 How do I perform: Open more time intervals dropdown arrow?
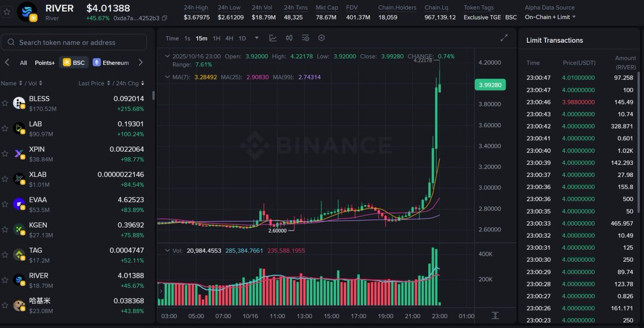(257, 38)
